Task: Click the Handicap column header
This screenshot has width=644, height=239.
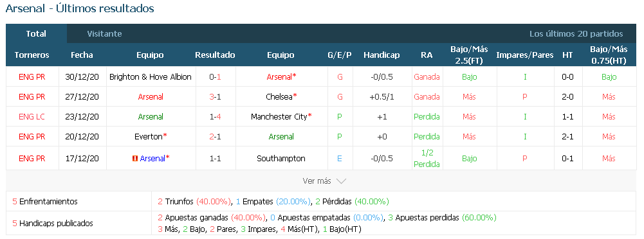Action: coord(382,55)
